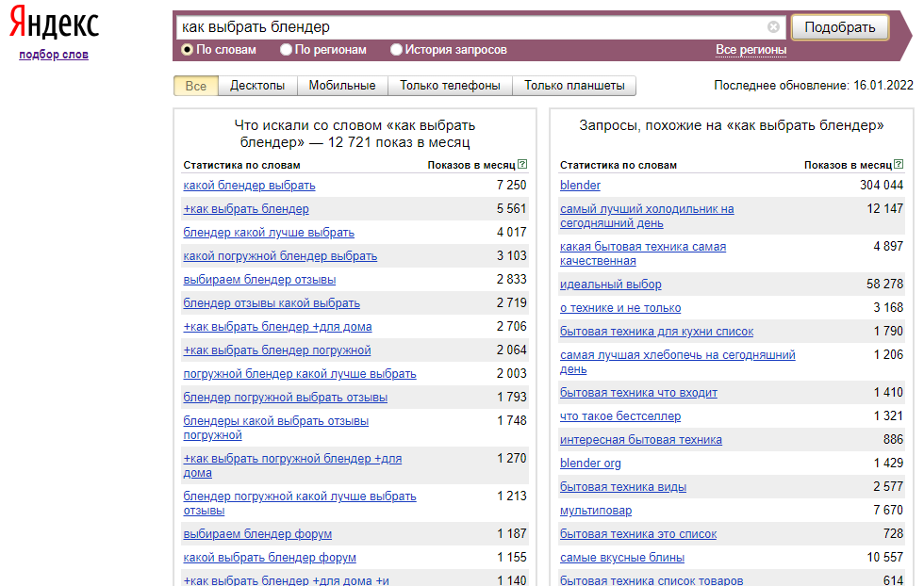This screenshot has height=586, width=924.
Task: Switch to the Десктопы tab
Action: pyautogui.click(x=257, y=86)
